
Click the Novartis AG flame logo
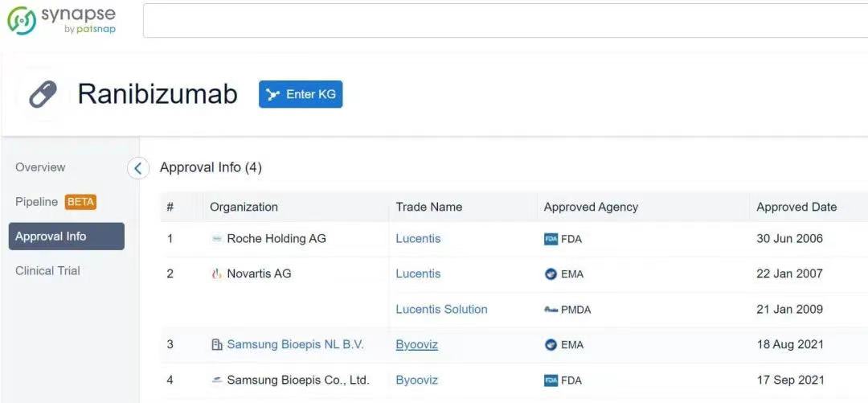pos(216,274)
